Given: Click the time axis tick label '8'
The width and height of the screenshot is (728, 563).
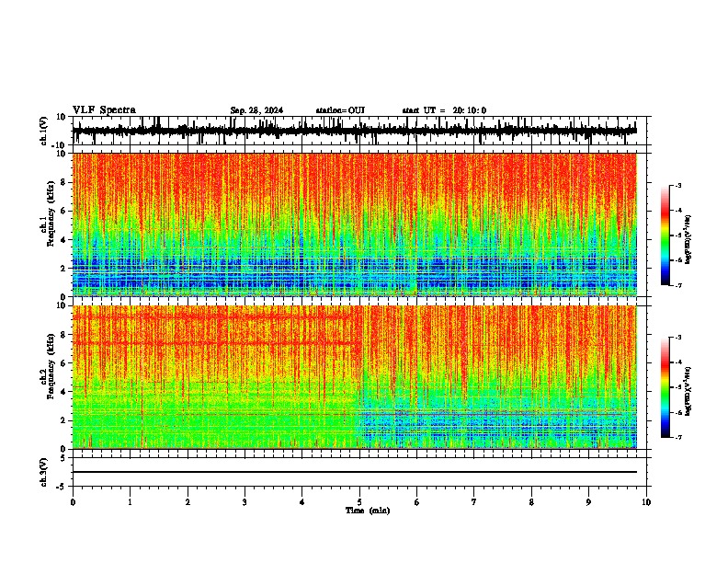Looking at the screenshot, I should [531, 502].
